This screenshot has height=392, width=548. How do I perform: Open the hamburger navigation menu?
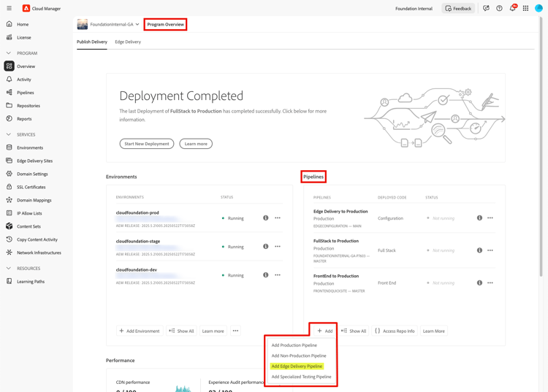[x=9, y=8]
